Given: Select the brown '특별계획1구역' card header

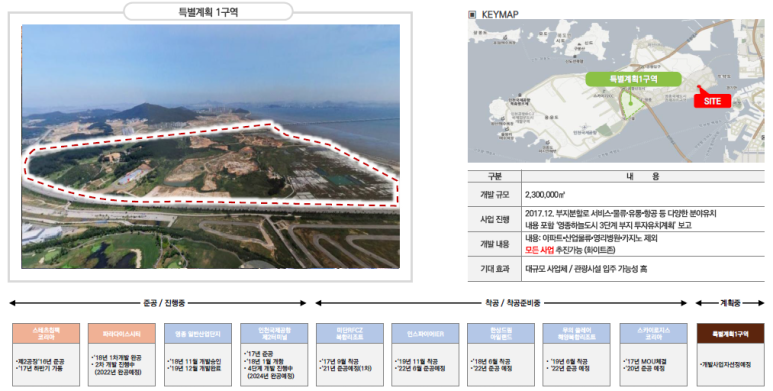Looking at the screenshot, I should pyautogui.click(x=731, y=333).
